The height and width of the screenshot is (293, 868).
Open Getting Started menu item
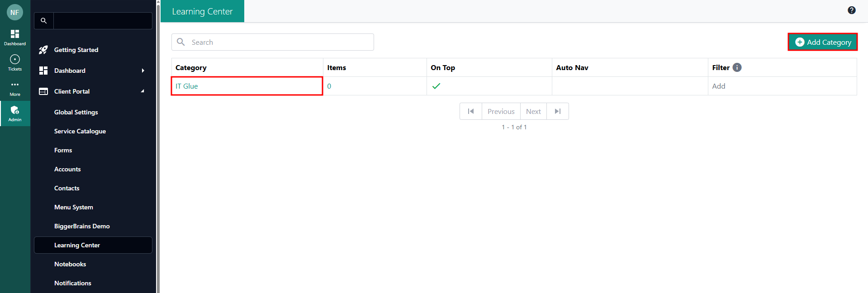coord(76,50)
